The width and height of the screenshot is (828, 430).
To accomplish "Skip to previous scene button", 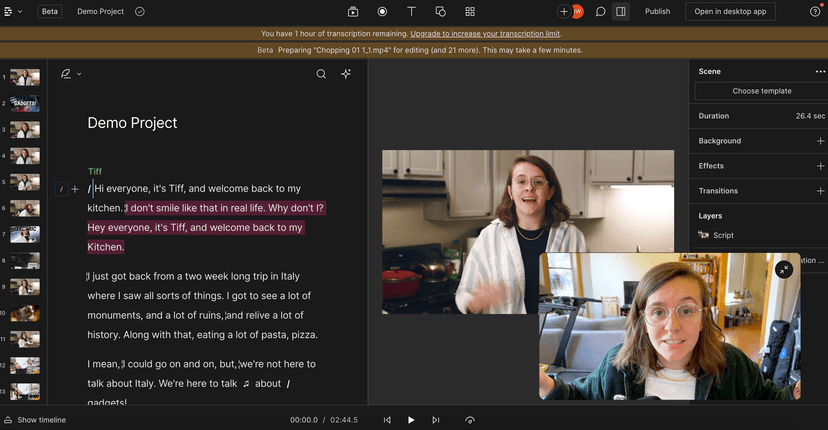I will [x=387, y=420].
